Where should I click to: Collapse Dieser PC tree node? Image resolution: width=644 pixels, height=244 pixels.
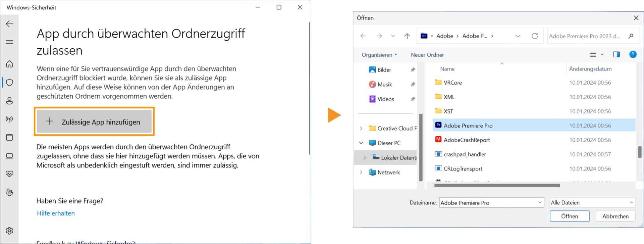pos(361,143)
